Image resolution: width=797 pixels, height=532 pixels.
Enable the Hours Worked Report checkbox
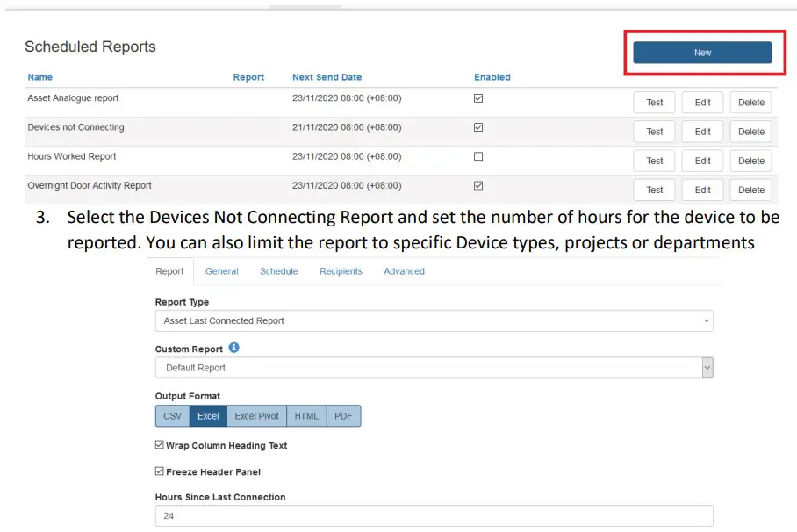pyautogui.click(x=478, y=156)
